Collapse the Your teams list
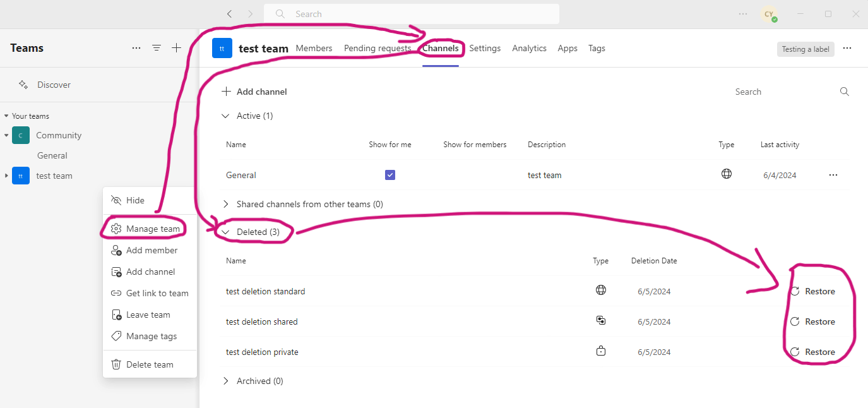This screenshot has width=868, height=408. pos(6,116)
